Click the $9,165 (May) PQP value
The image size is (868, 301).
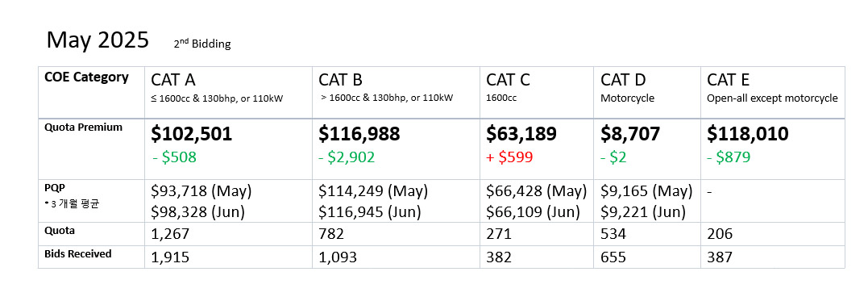point(646,192)
